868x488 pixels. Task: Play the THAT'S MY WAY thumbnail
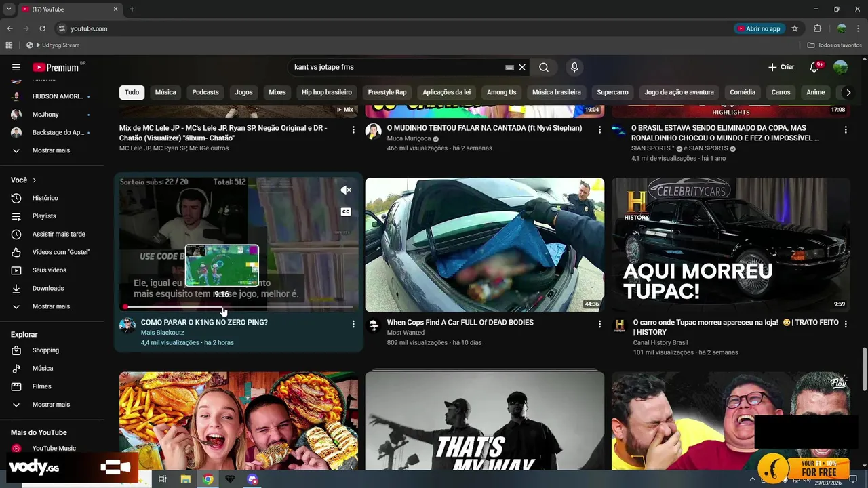(x=485, y=420)
